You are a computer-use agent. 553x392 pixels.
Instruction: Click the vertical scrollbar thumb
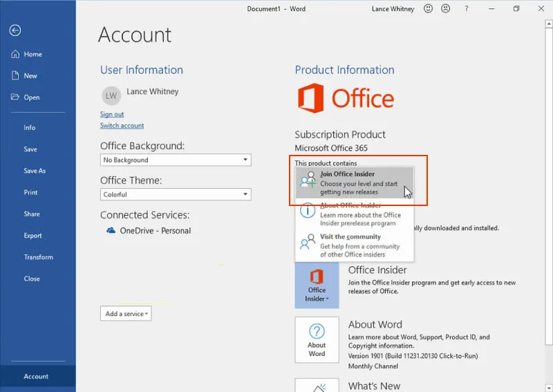(x=549, y=186)
